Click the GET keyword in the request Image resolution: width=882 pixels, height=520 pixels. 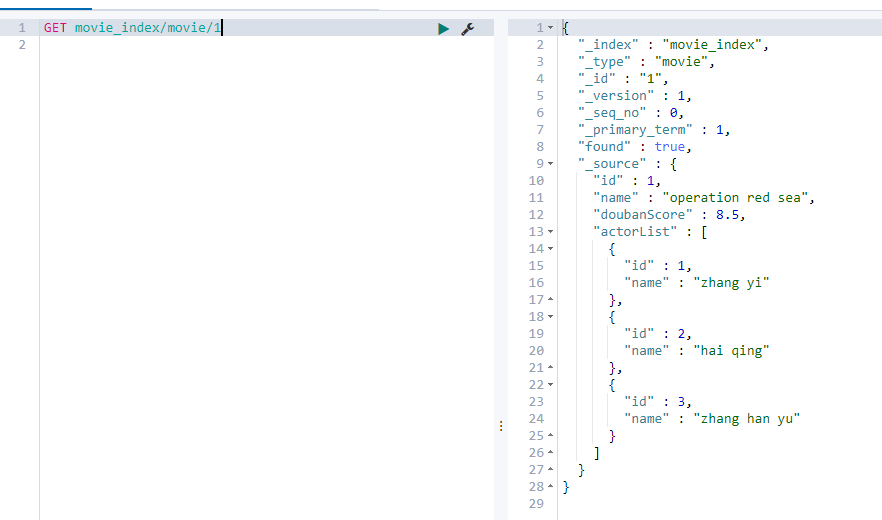tap(55, 28)
